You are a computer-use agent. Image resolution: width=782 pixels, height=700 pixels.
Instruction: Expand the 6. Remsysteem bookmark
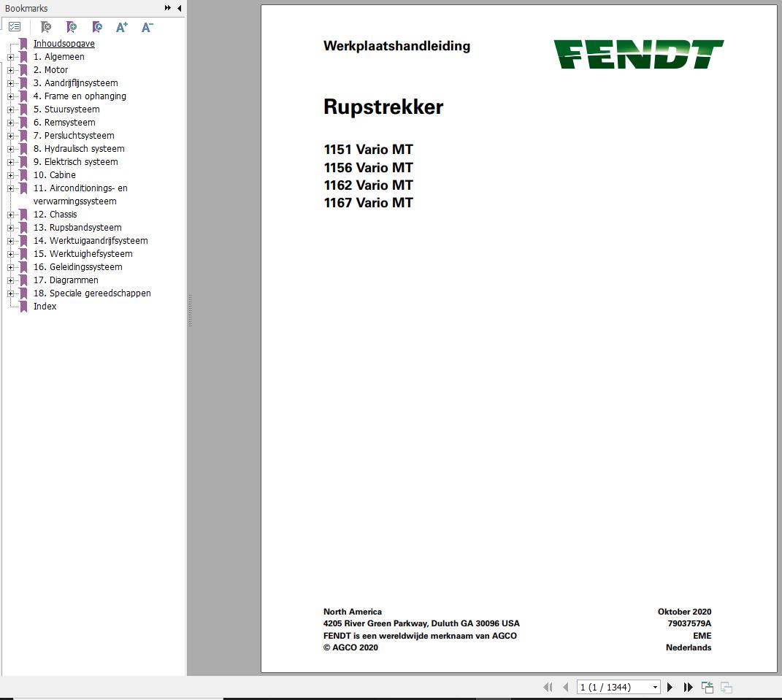10,123
